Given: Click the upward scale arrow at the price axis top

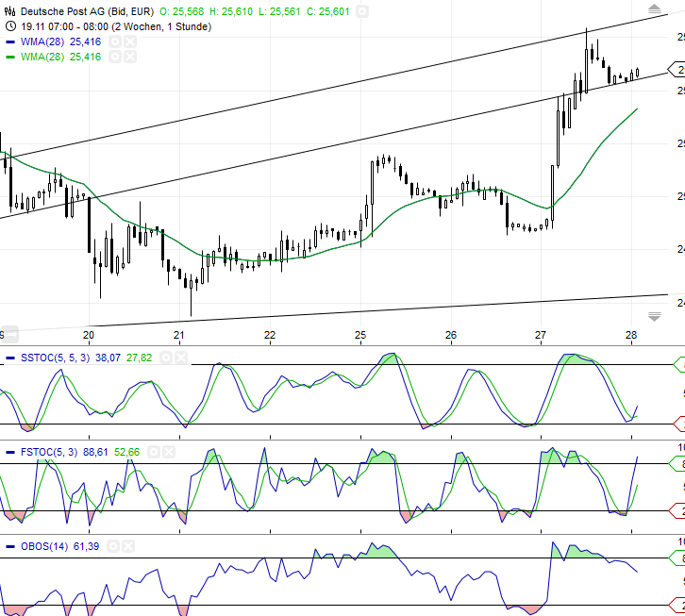Looking at the screenshot, I should [x=654, y=9].
